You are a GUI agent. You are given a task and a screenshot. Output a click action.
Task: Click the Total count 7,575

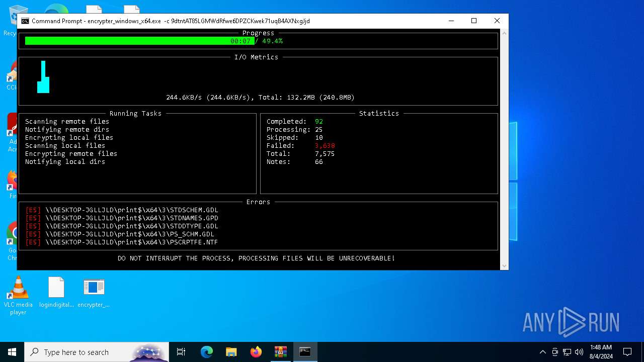pos(325,153)
